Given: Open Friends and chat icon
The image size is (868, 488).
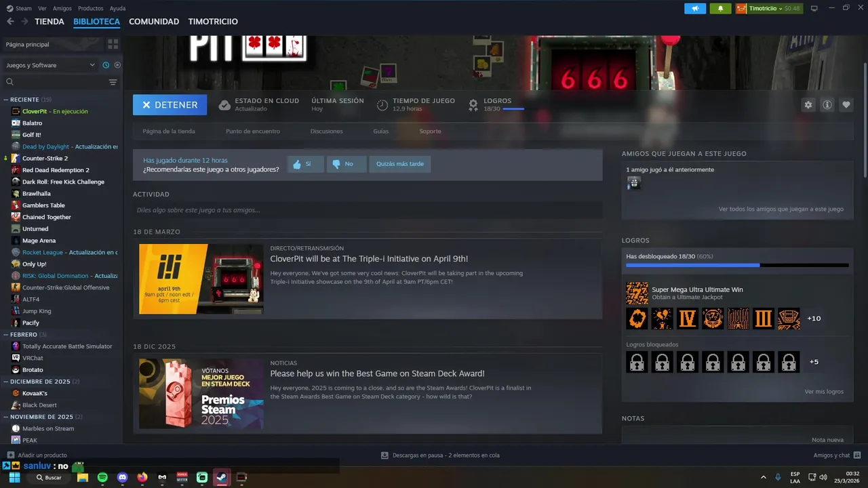Looking at the screenshot, I should (x=857, y=455).
